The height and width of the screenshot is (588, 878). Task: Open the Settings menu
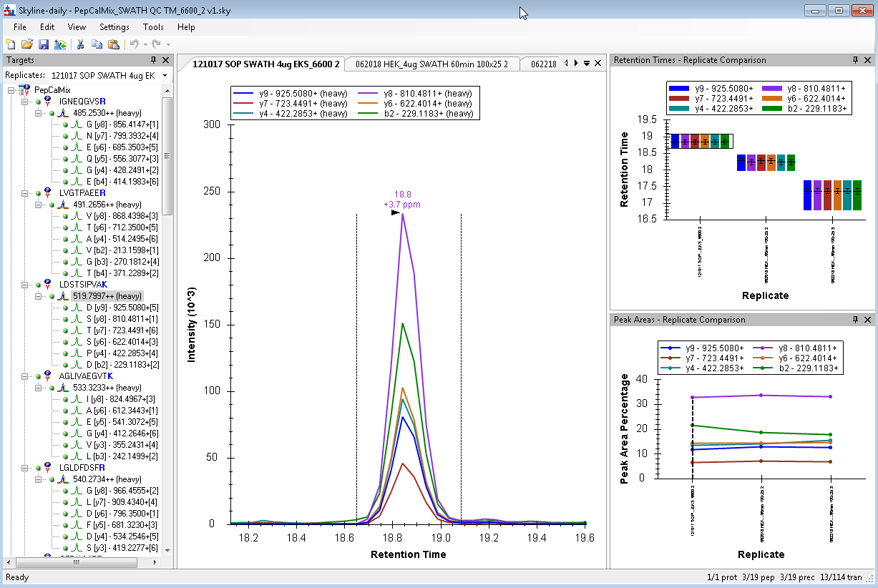pos(114,27)
